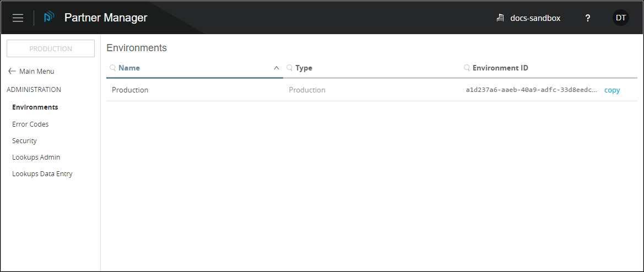Image resolution: width=644 pixels, height=272 pixels.
Task: Click the Environment ID column search icon
Action: [467, 68]
